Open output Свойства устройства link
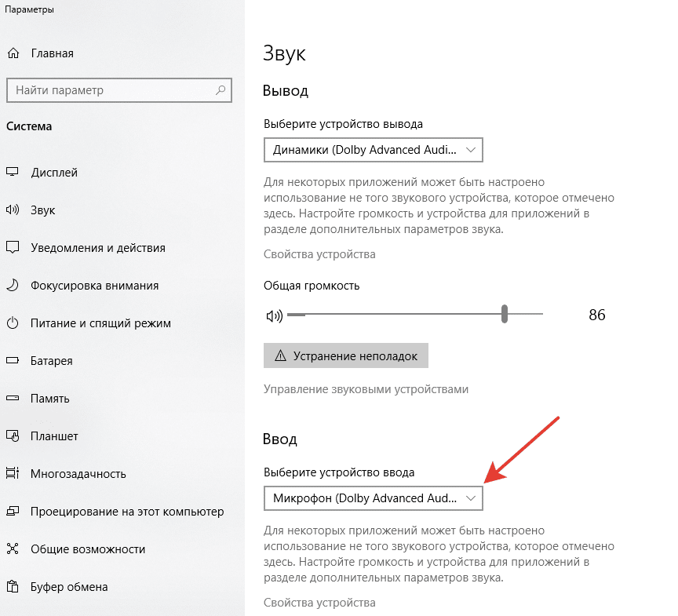 [x=319, y=254]
